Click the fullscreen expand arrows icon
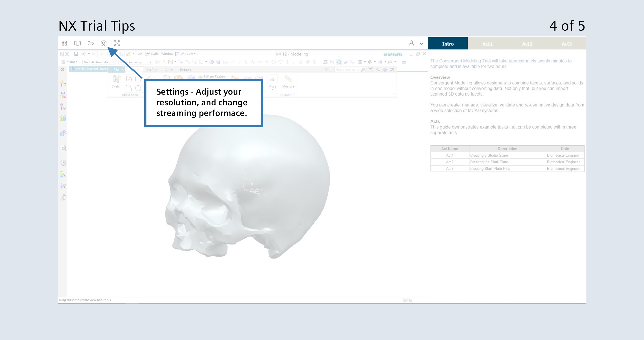 tap(117, 43)
